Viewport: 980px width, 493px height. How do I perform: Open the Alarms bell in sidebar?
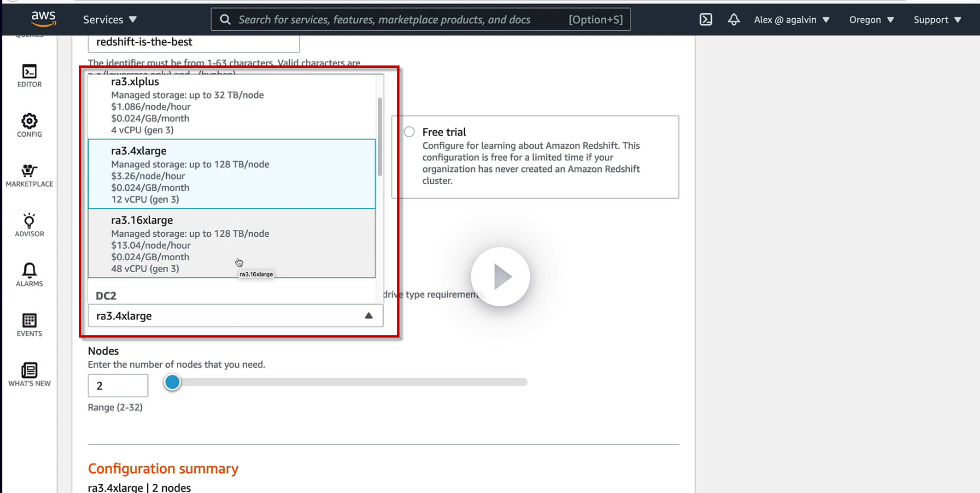pyautogui.click(x=30, y=275)
